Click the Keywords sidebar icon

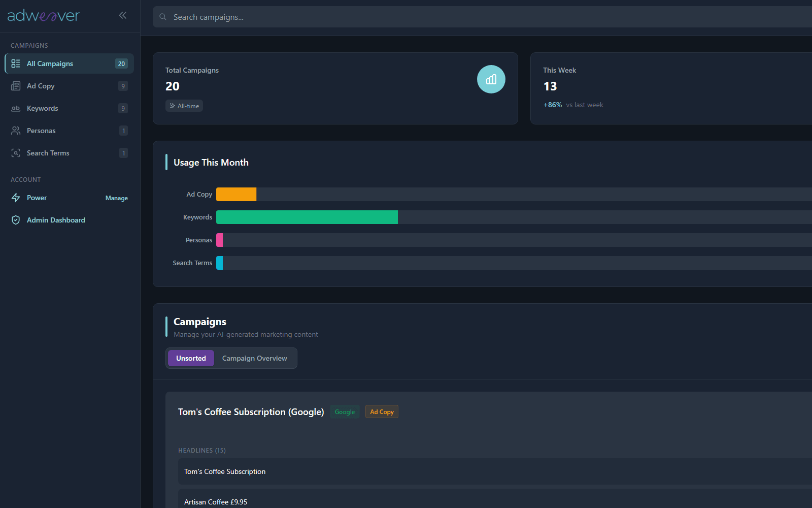coord(15,108)
